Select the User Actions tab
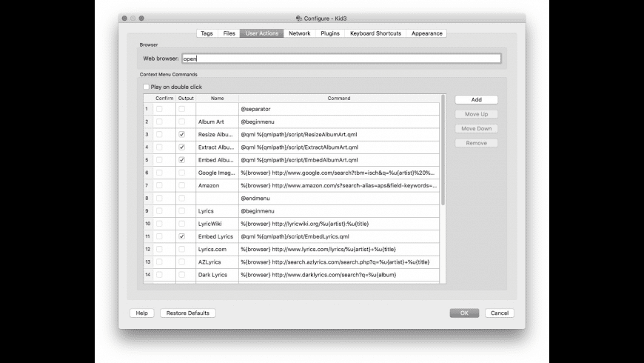This screenshot has width=644, height=363. (x=261, y=33)
